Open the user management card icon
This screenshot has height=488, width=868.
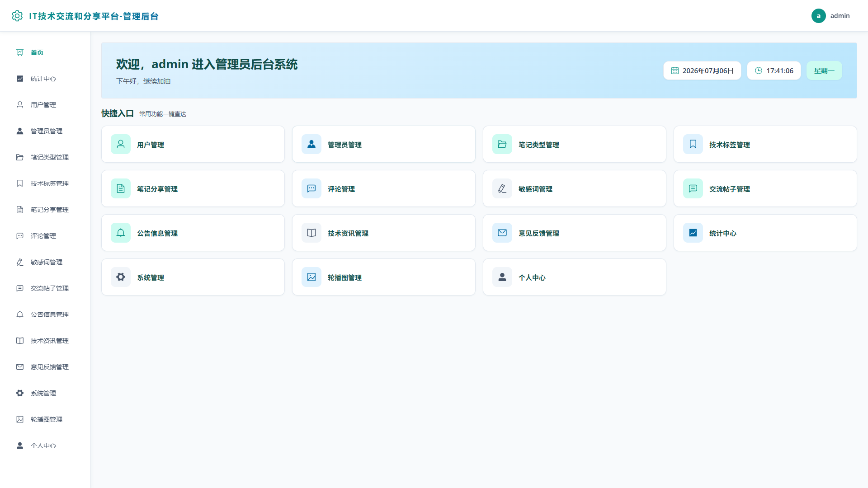tap(121, 144)
